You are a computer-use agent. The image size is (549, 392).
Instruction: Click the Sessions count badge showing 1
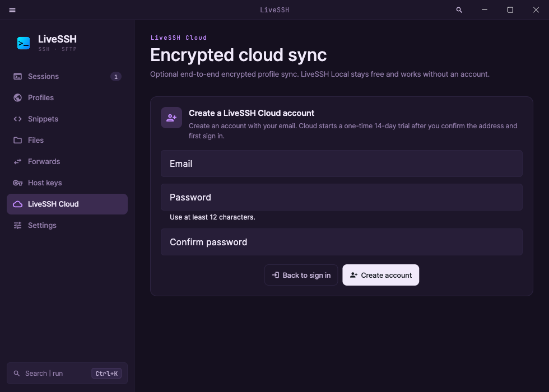point(116,77)
